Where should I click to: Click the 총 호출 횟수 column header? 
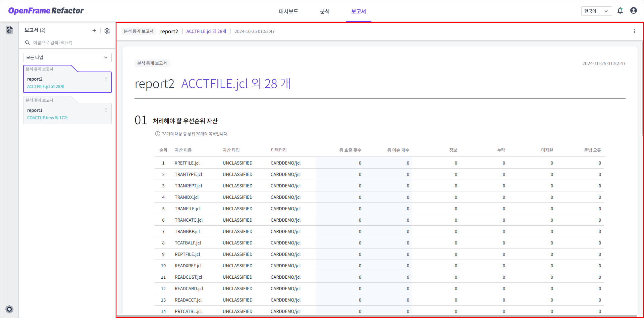350,150
